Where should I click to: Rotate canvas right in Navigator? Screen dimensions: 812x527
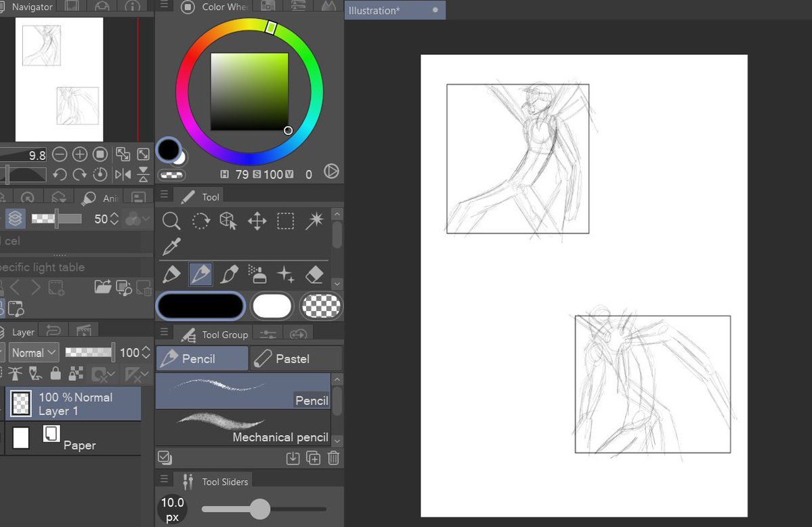click(x=80, y=175)
